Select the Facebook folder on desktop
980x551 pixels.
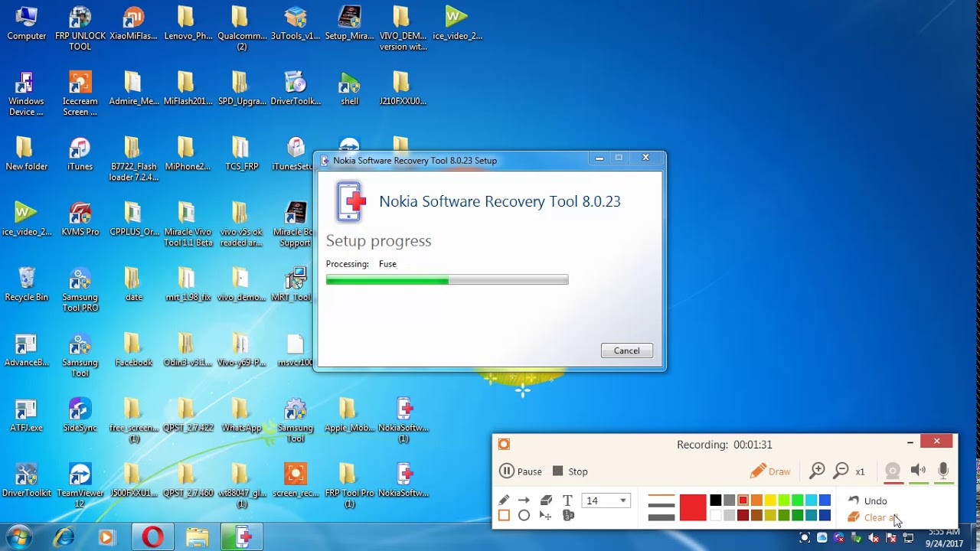(133, 350)
